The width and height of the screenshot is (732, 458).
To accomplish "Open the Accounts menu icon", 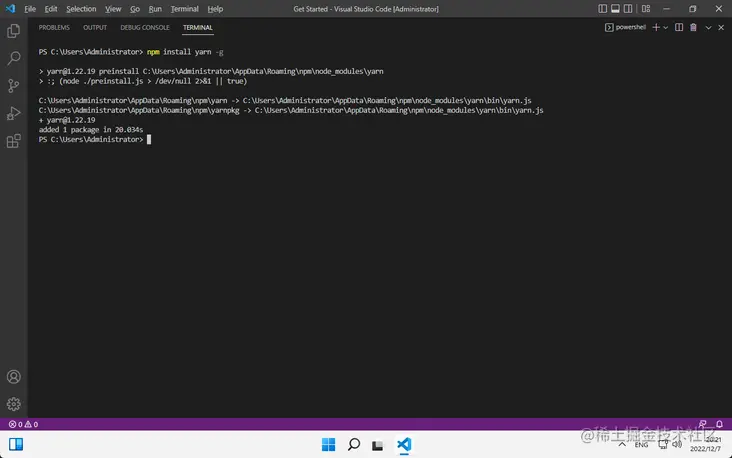I will pos(14,377).
